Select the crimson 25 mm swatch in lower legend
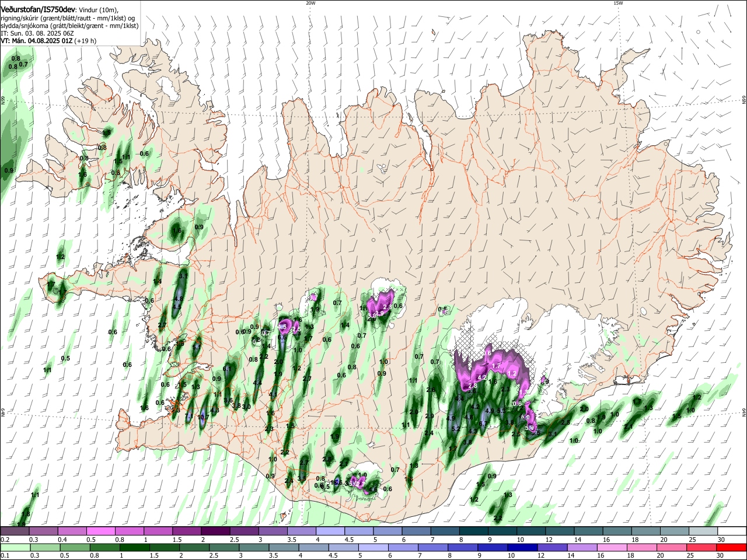This screenshot has height=560, width=747. [x=702, y=547]
